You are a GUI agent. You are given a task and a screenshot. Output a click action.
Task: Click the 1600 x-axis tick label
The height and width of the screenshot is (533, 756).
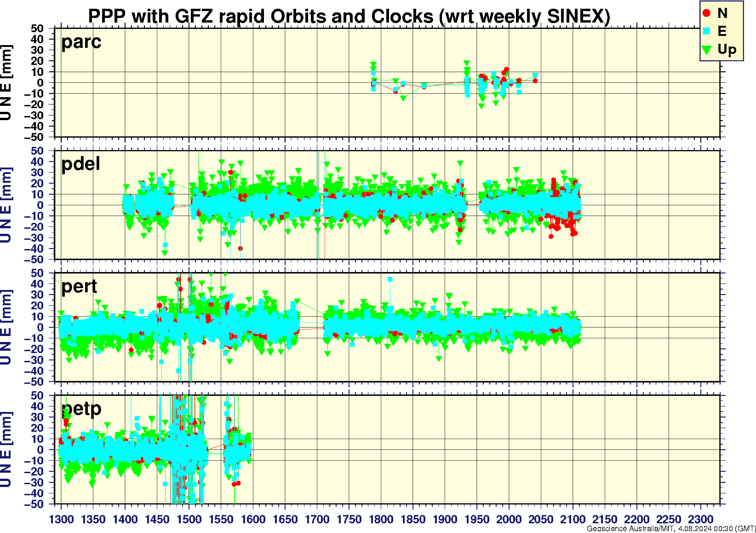tap(253, 519)
